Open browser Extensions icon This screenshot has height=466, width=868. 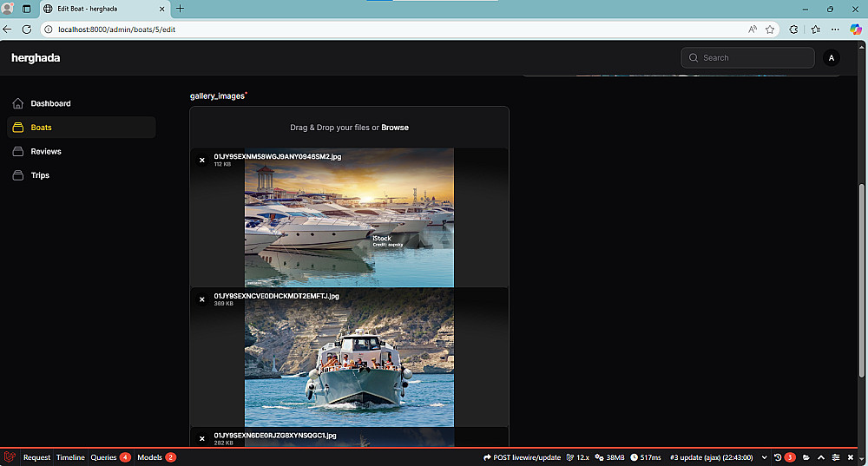pos(794,30)
